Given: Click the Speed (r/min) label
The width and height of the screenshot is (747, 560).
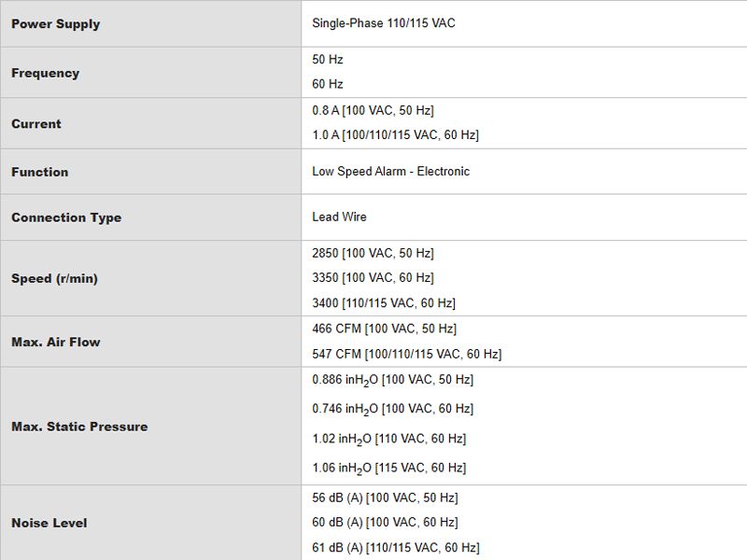Looking at the screenshot, I should tap(54, 278).
